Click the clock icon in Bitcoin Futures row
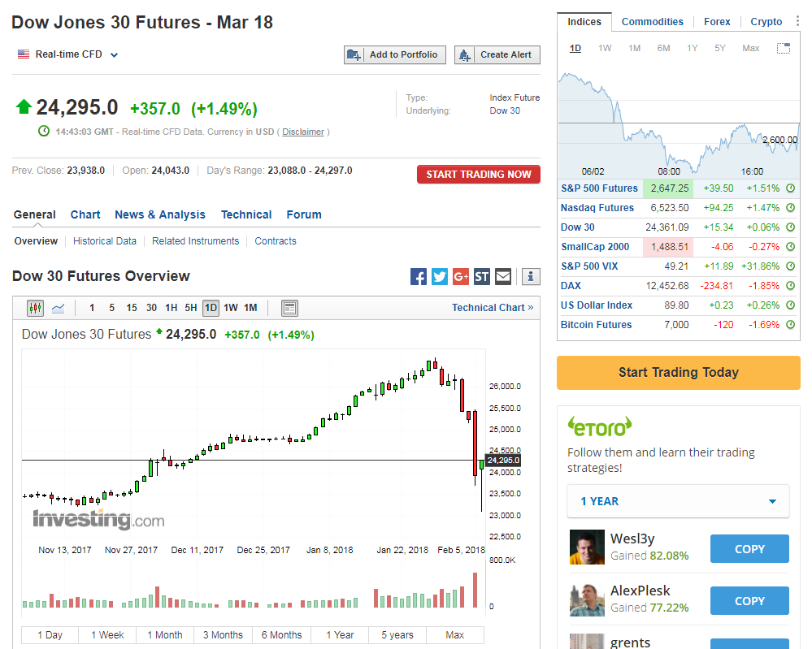This screenshot has width=812, height=649. (x=790, y=325)
